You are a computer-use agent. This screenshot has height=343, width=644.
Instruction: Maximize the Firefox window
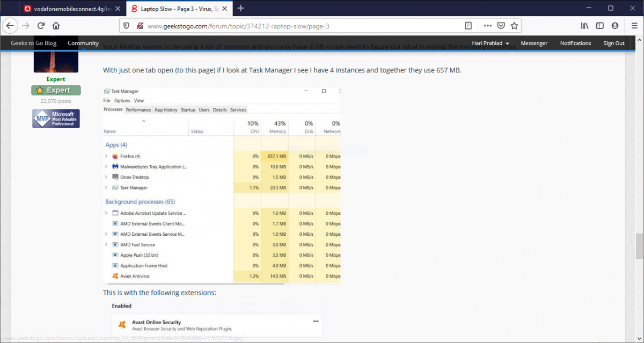(x=611, y=8)
